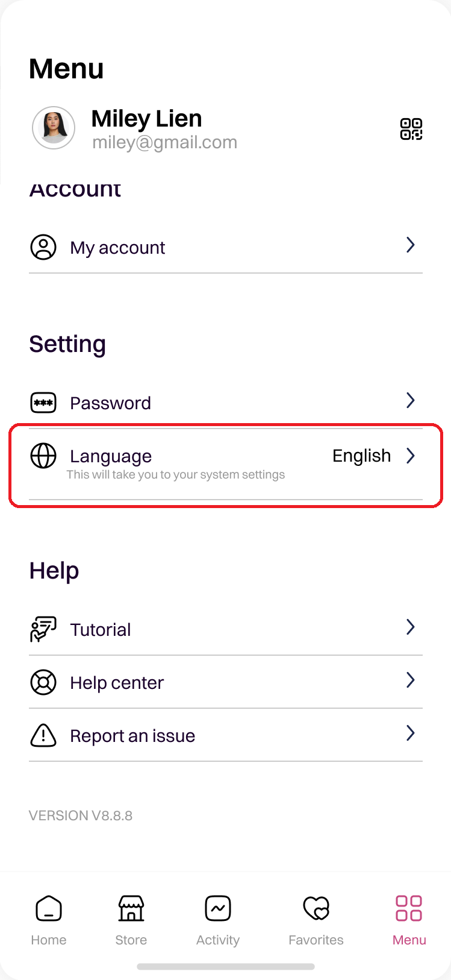Expand My account with its chevron

point(411,245)
